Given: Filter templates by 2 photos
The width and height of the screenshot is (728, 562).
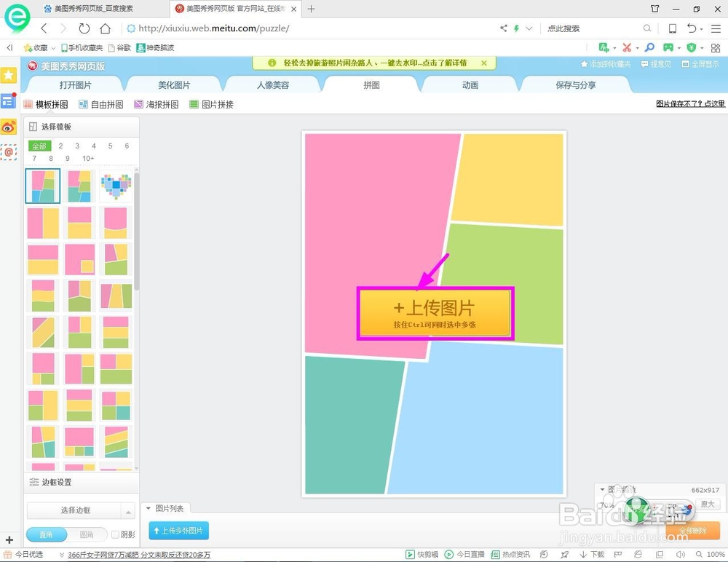Looking at the screenshot, I should coord(60,146).
